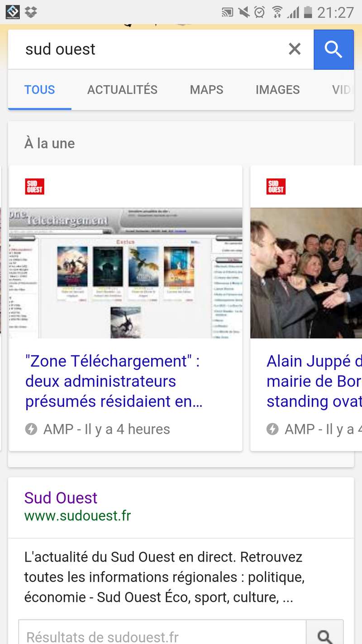Switch to the Maps tab

click(x=206, y=90)
